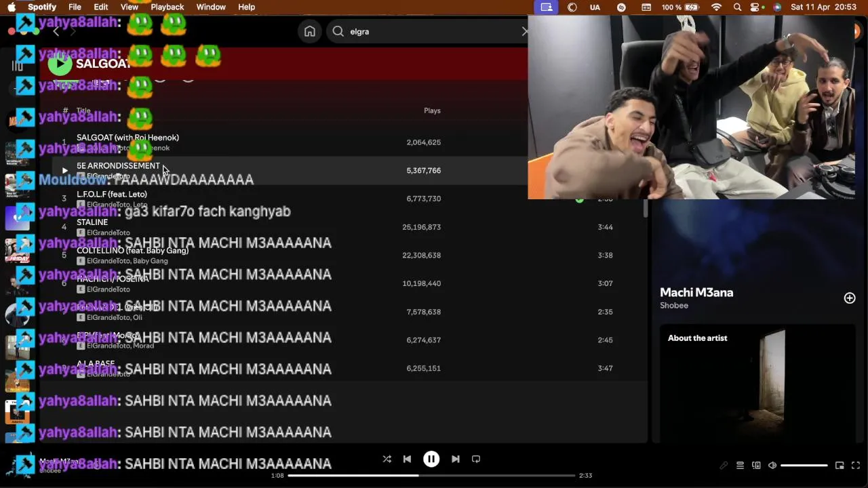
Task: Select the track COLTELLINO (feat. Baby Gang)
Action: pyautogui.click(x=132, y=251)
